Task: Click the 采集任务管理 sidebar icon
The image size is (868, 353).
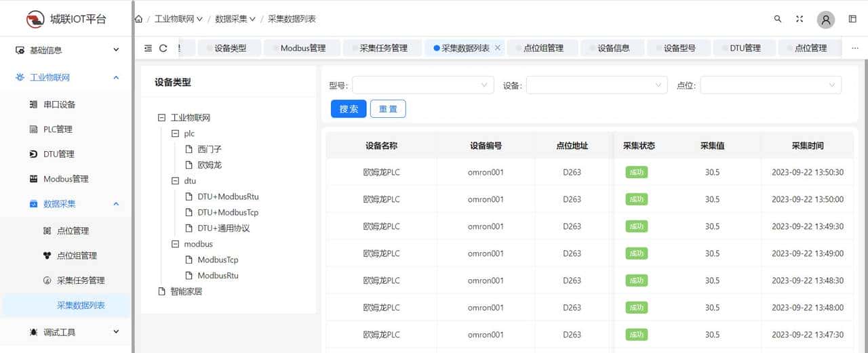Action: [x=47, y=281]
